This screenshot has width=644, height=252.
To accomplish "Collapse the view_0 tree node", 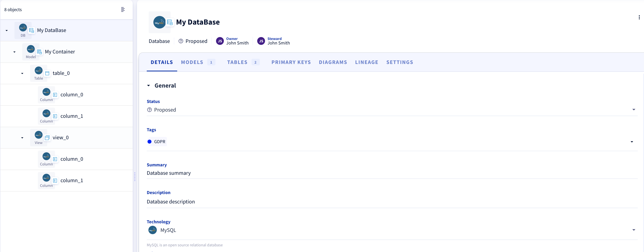I will (22, 138).
